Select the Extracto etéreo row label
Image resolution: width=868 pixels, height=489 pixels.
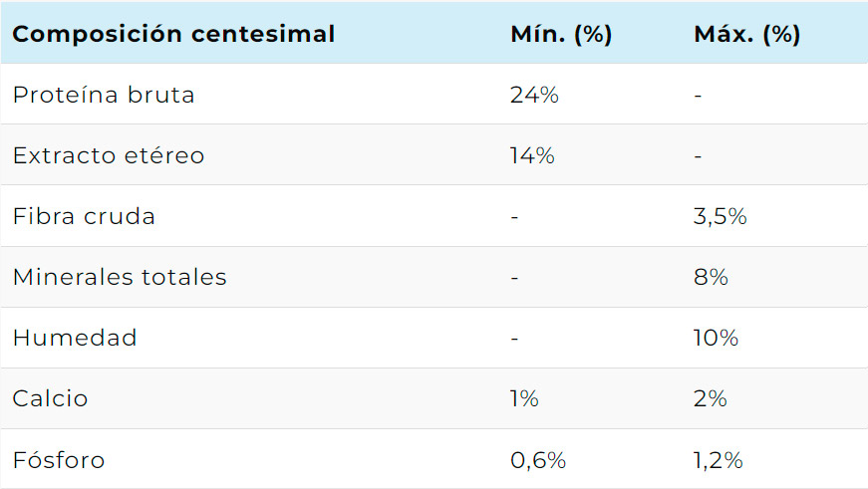[x=109, y=155]
